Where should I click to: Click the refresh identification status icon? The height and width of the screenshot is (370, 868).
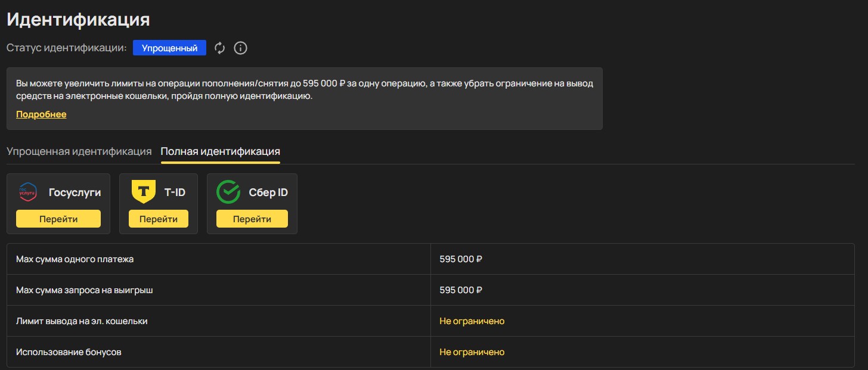coord(220,48)
